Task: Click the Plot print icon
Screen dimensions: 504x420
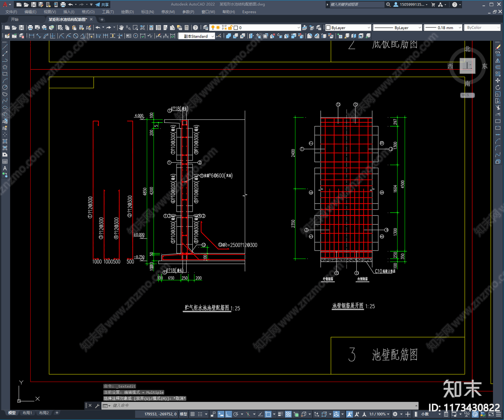Action: click(30, 28)
